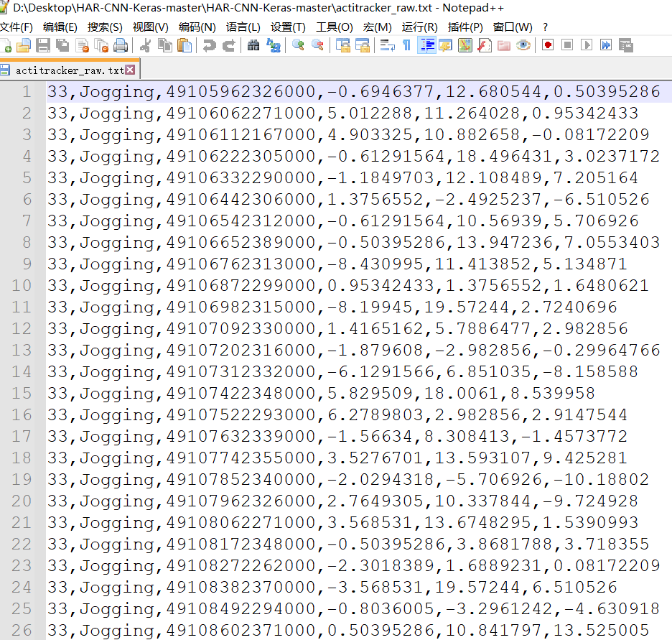Redo the last undone action
The width and height of the screenshot is (672, 640).
click(x=229, y=45)
